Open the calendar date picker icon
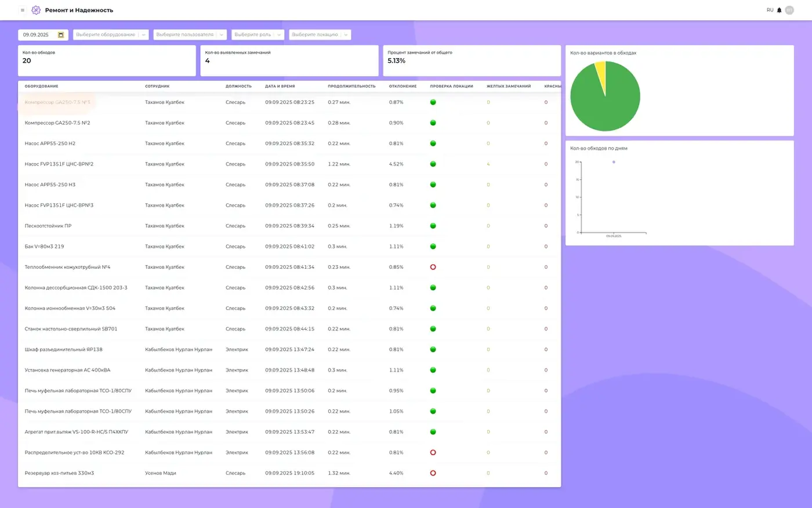Image resolution: width=812 pixels, height=508 pixels. coord(61,35)
